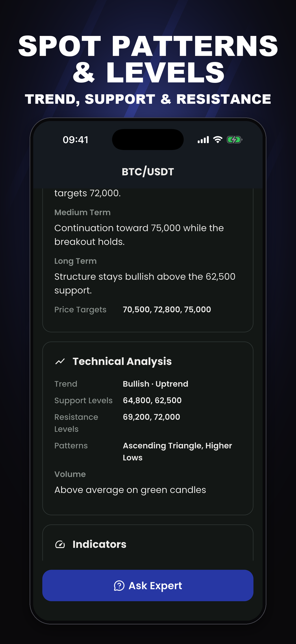Select support levels 64,800, 62,500 value
The image size is (296, 644).
[x=152, y=400]
